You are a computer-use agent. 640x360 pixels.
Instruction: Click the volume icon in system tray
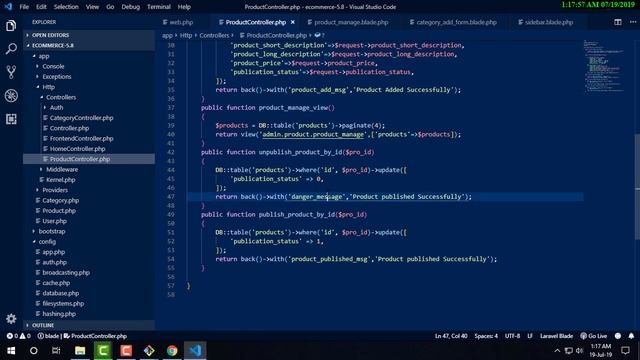coord(580,351)
